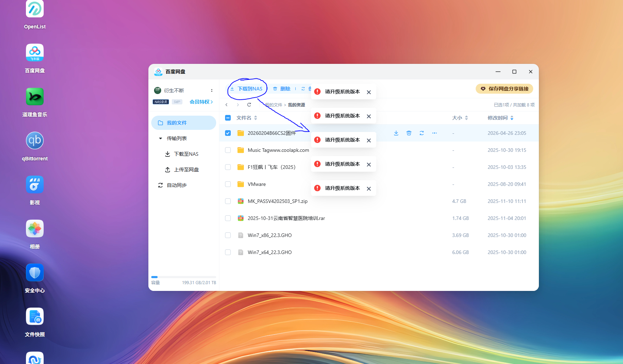The image size is (623, 364).
Task: Select the F1狂飙丨飞车 folder checkbox
Action: point(228,167)
